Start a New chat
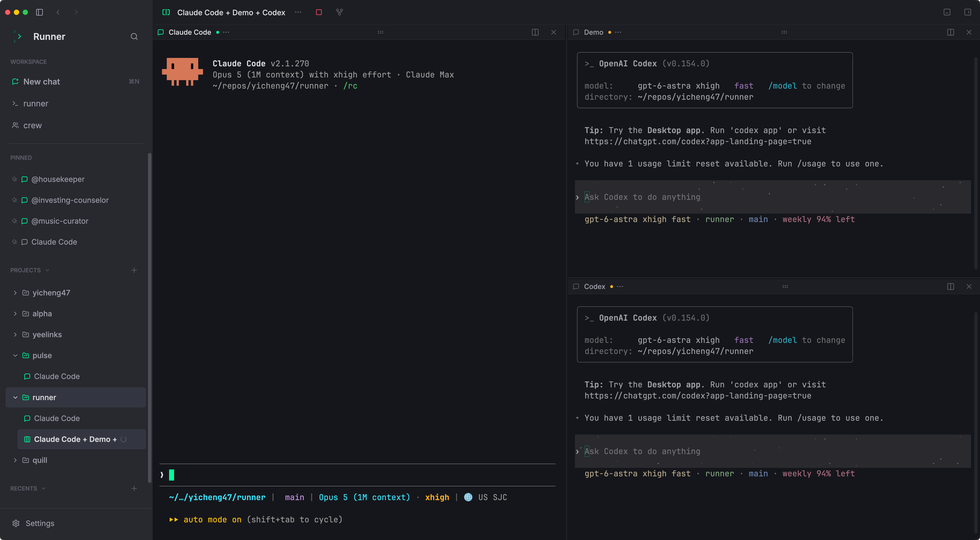The height and width of the screenshot is (540, 980). click(75, 81)
